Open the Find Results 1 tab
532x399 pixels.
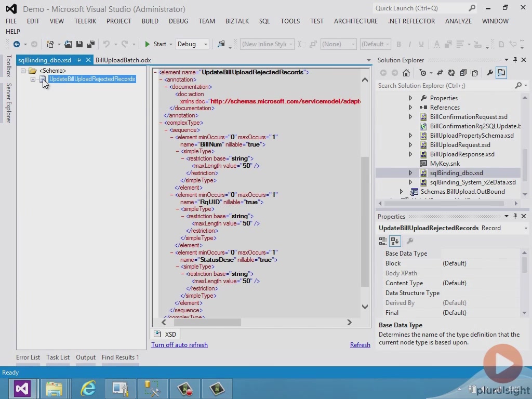click(x=120, y=357)
